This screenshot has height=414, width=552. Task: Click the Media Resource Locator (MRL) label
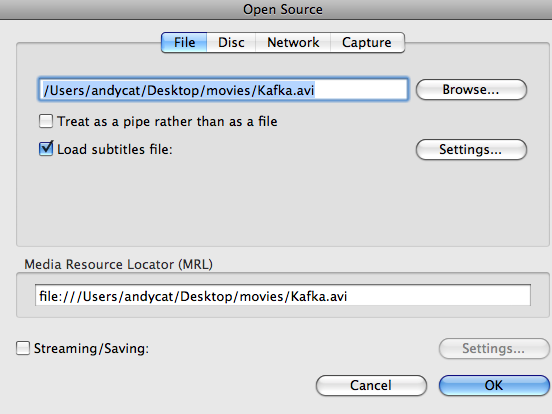point(118,264)
